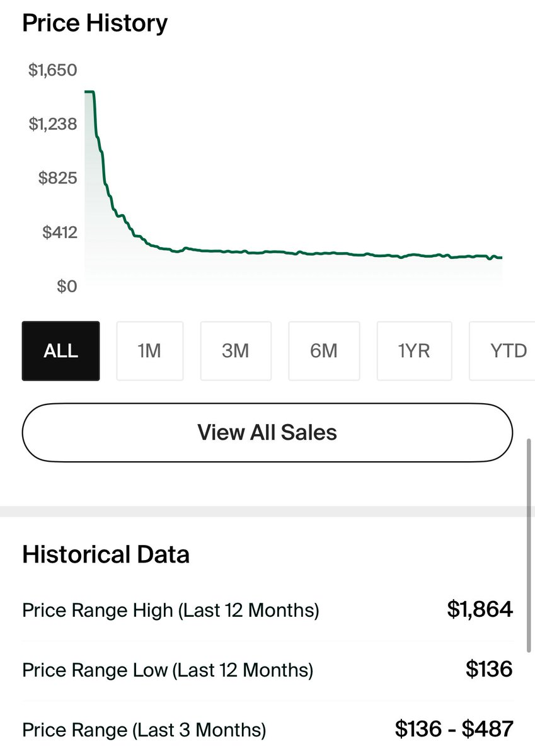Click the $412 axis label
Viewport: 535px width, 756px height.
coord(60,232)
